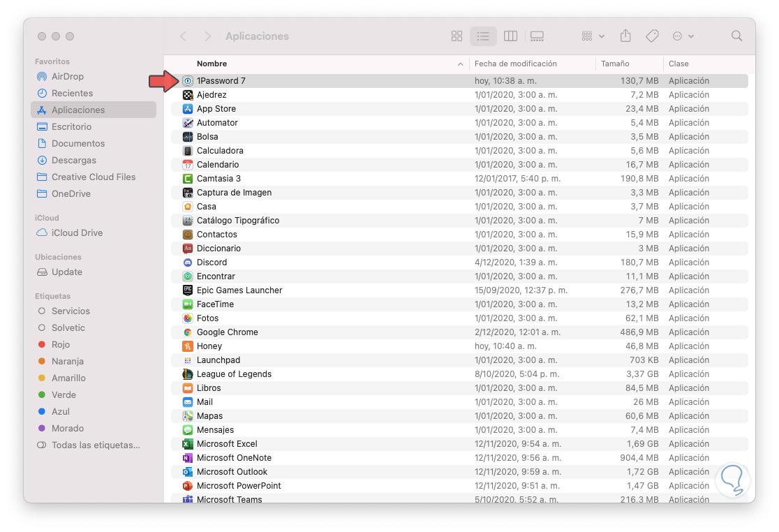The image size is (779, 532).
Task: Select the Microsoft Excel app icon
Action: (x=187, y=443)
